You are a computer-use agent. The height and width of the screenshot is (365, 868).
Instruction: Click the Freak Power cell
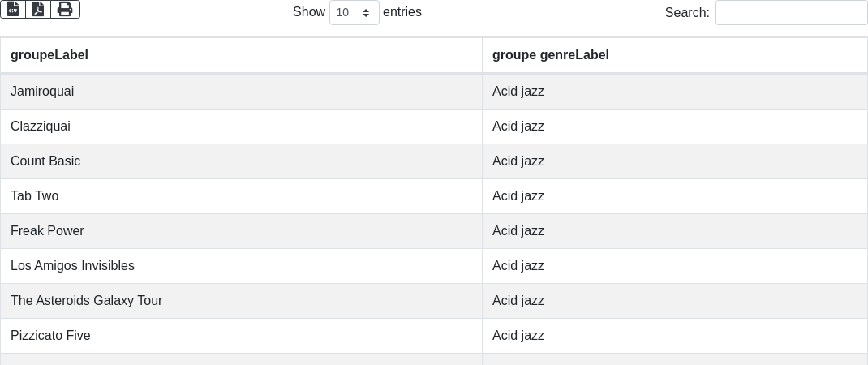pos(47,231)
